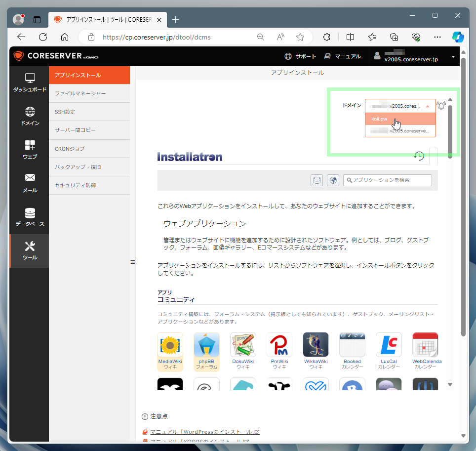Screen dimensions: 476x451
Task: Install the MediaWiki application
Action: pos(170,351)
